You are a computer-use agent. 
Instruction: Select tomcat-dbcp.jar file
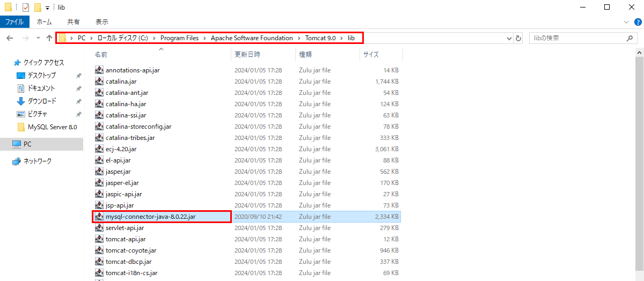(x=128, y=262)
